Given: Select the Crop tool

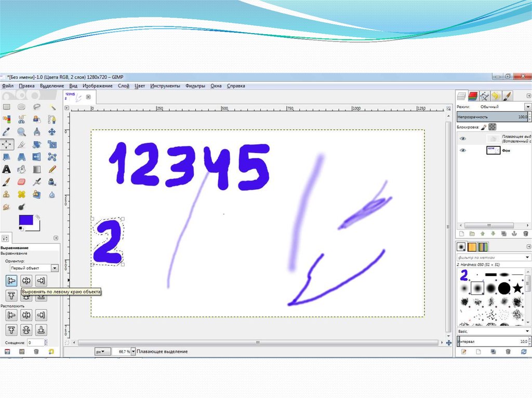Looking at the screenshot, I should (x=21, y=144).
